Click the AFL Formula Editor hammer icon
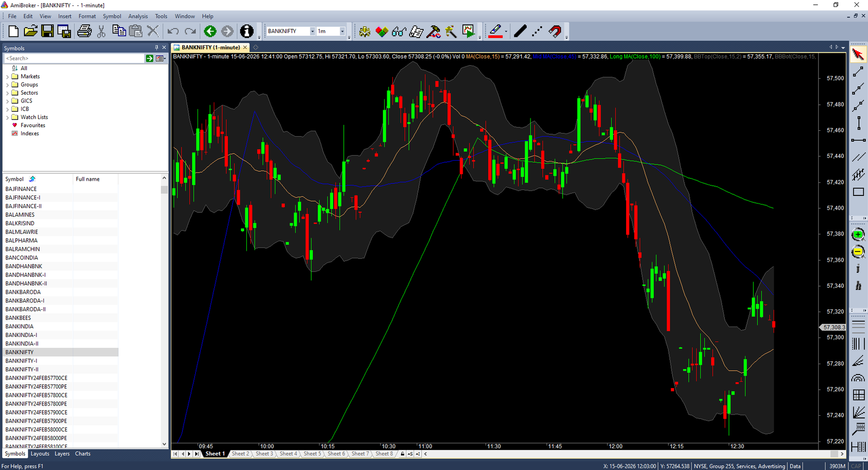 pos(433,31)
